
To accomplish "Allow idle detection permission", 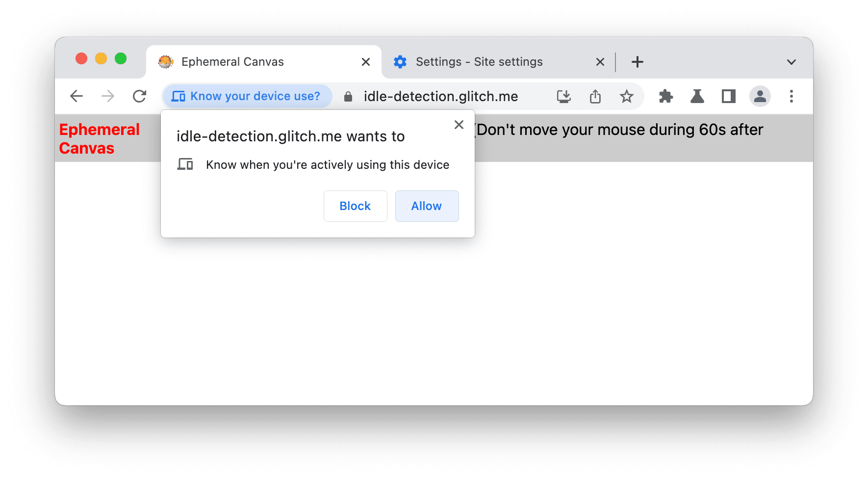I will 426,206.
